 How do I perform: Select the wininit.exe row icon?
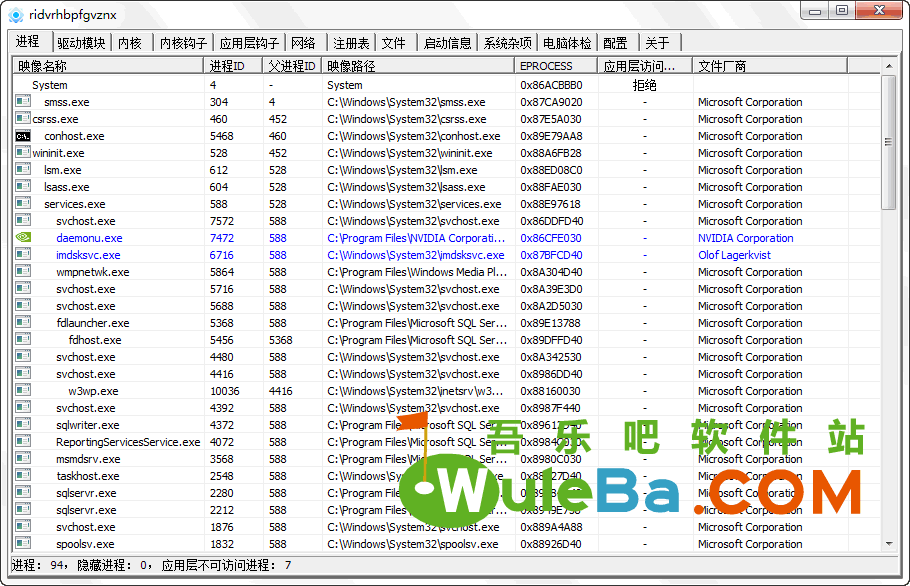[x=23, y=153]
